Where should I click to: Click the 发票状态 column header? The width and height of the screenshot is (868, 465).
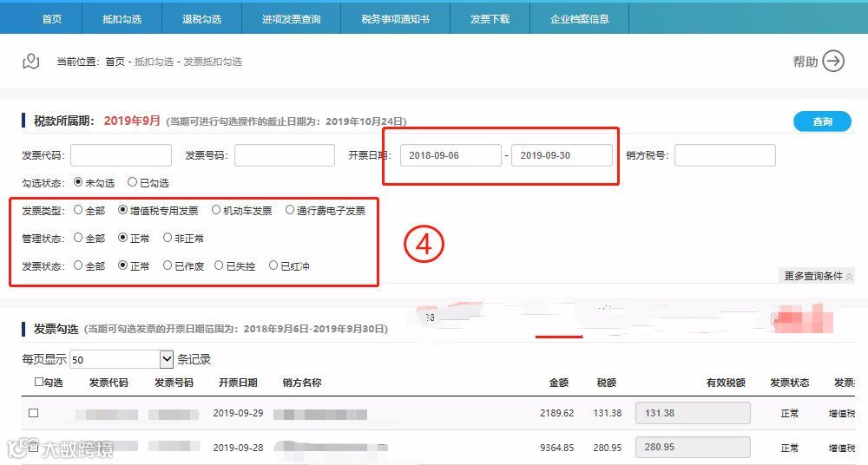(x=789, y=383)
